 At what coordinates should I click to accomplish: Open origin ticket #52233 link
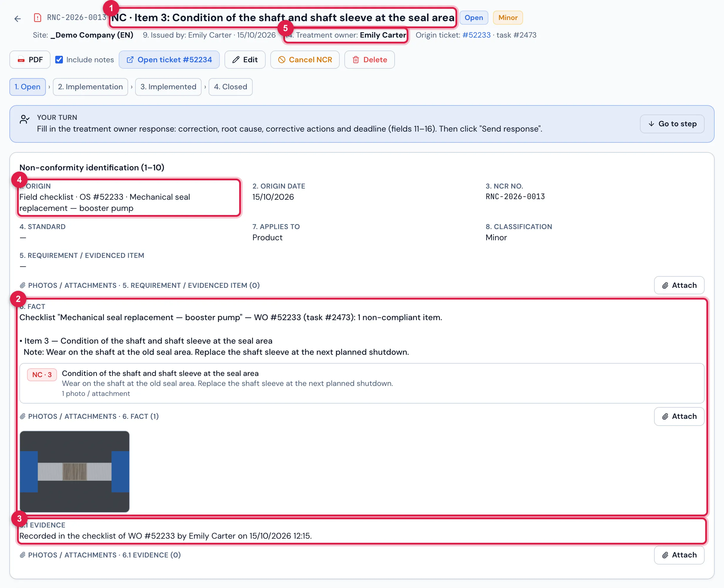[x=476, y=35]
